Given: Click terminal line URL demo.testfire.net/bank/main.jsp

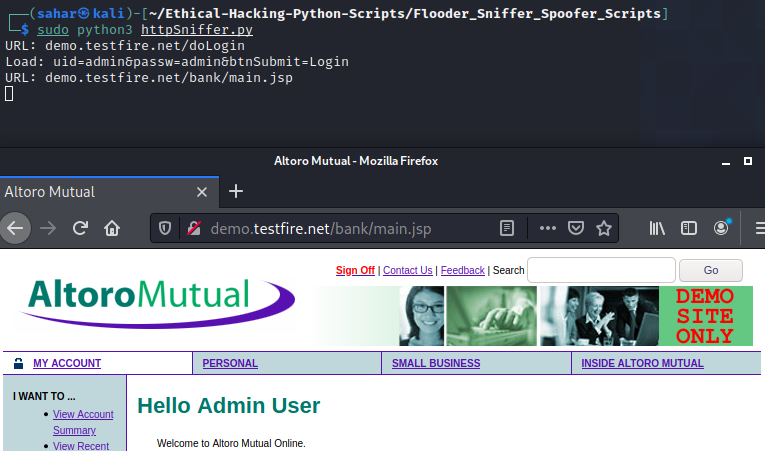Looking at the screenshot, I should pos(149,78).
